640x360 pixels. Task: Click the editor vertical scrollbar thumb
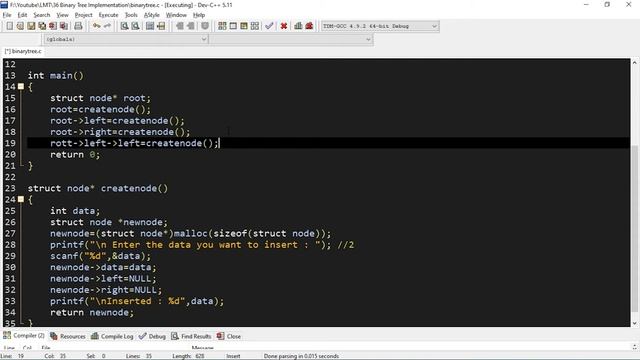[634, 229]
